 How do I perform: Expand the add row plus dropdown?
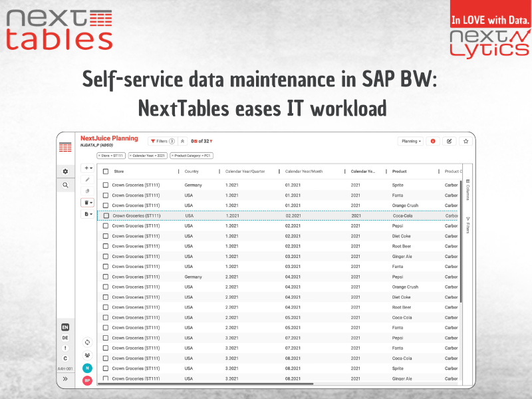[88, 168]
